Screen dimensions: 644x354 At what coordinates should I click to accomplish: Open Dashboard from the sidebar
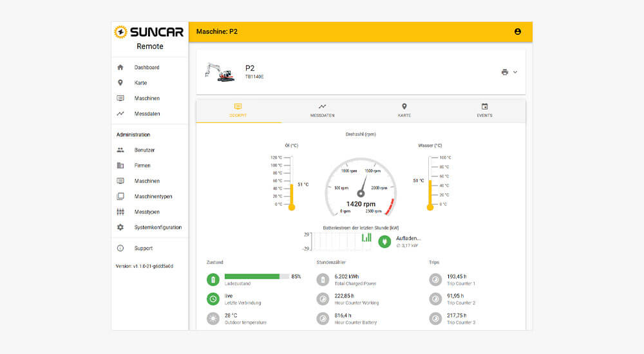point(146,68)
